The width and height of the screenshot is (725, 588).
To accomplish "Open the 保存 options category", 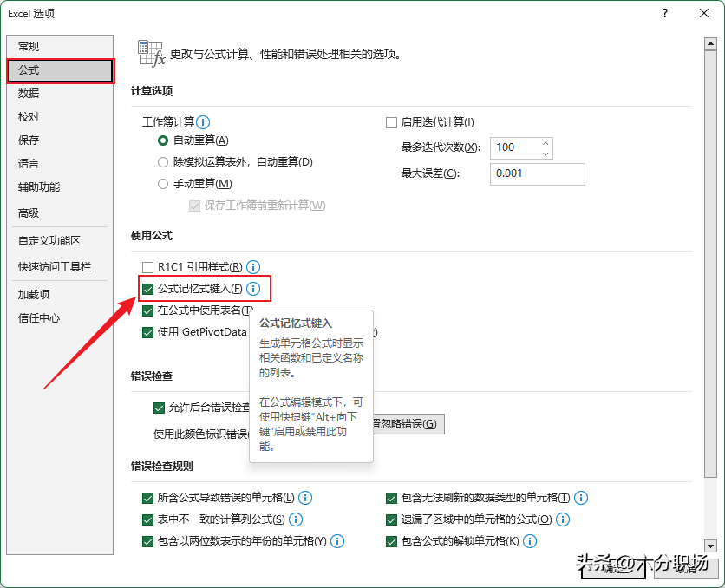I will pos(60,140).
